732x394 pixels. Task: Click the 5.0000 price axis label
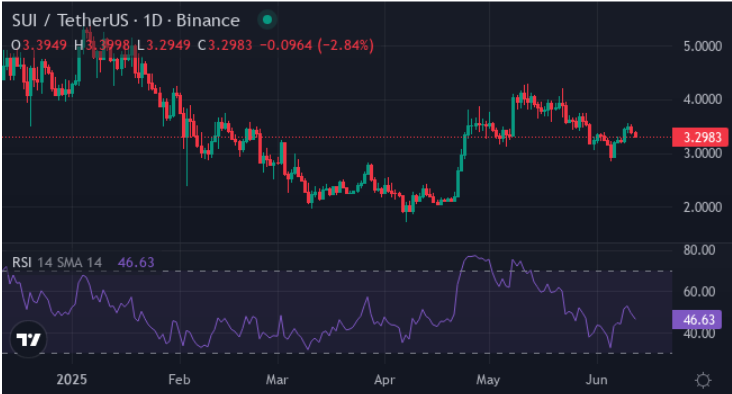[x=703, y=46]
